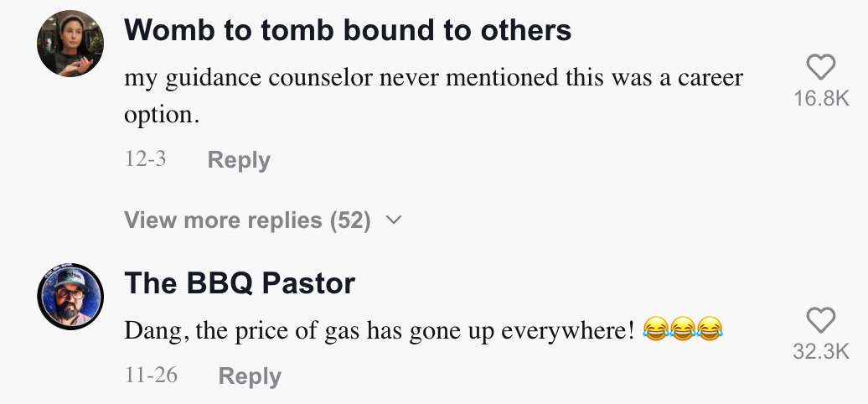Click the word "option." in the first comment
The width and height of the screenshot is (868, 404).
[x=162, y=116]
